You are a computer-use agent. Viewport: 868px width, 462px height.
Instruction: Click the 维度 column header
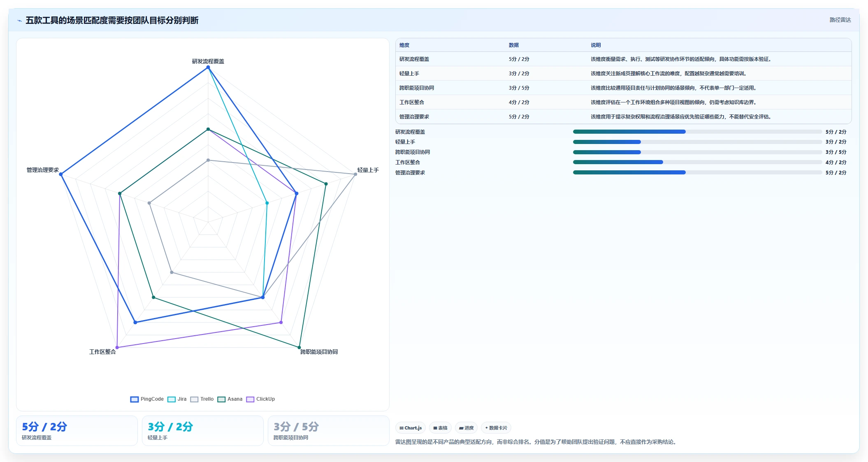[404, 45]
